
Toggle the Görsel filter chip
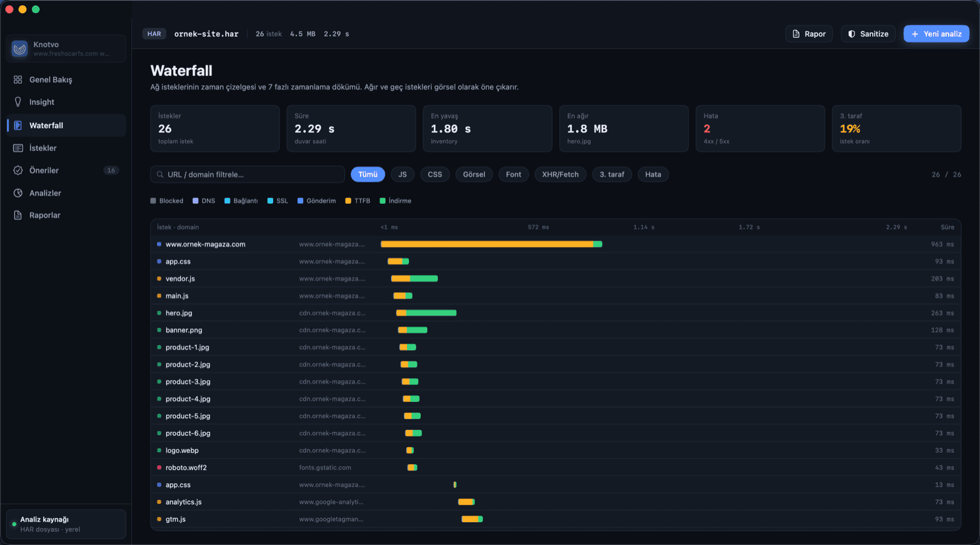474,174
